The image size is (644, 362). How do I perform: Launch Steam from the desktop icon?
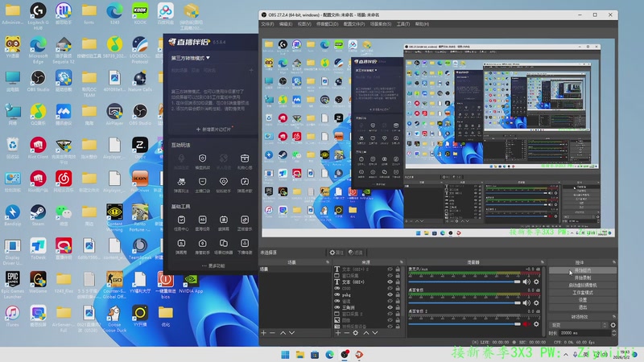[x=38, y=216]
